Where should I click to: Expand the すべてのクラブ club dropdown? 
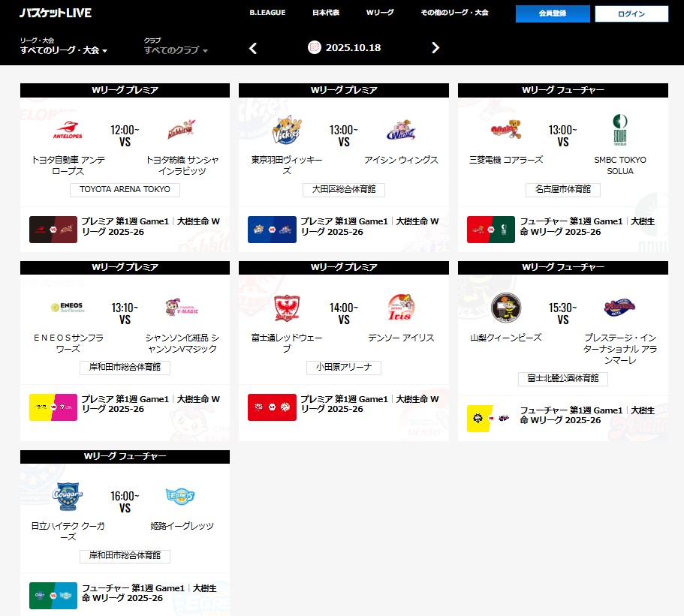(x=176, y=50)
